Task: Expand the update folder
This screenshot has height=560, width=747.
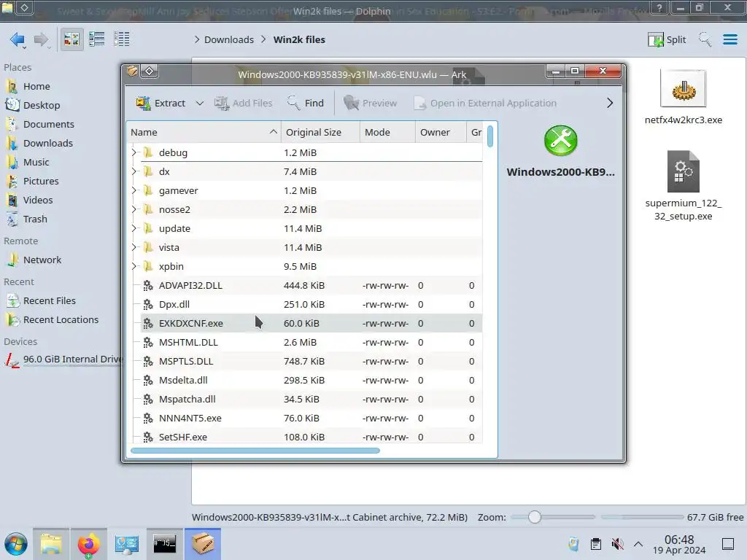Action: [x=134, y=228]
